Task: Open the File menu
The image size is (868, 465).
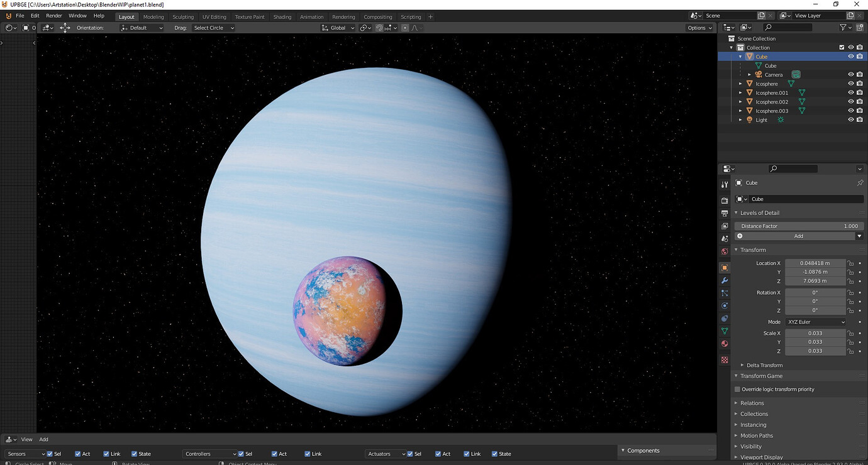Action: pyautogui.click(x=19, y=16)
